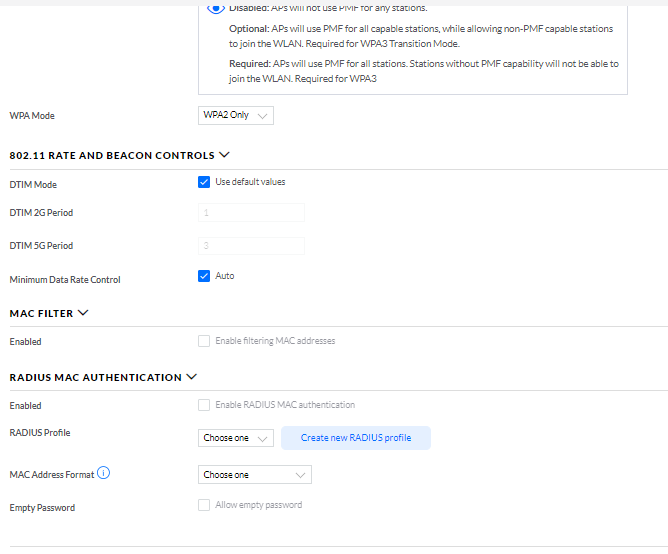Click Create new RADIUS profile button
The height and width of the screenshot is (554, 668).
pos(356,438)
